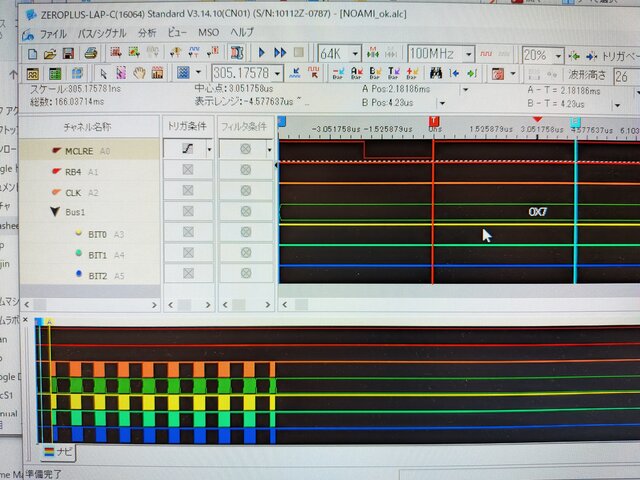This screenshot has height=480, width=640.
Task: Toggle trigger condition for BIT0 channel
Action: pyautogui.click(x=188, y=234)
